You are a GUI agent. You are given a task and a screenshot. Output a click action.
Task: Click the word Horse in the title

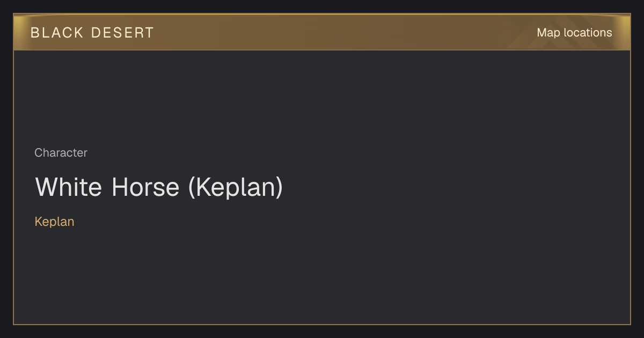pyautogui.click(x=145, y=187)
